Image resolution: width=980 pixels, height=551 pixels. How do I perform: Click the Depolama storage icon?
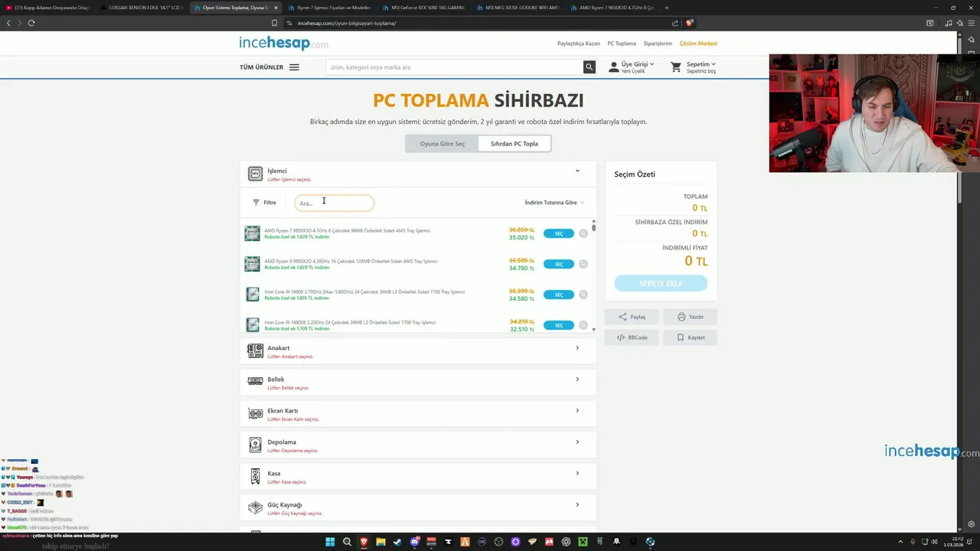pos(255,445)
